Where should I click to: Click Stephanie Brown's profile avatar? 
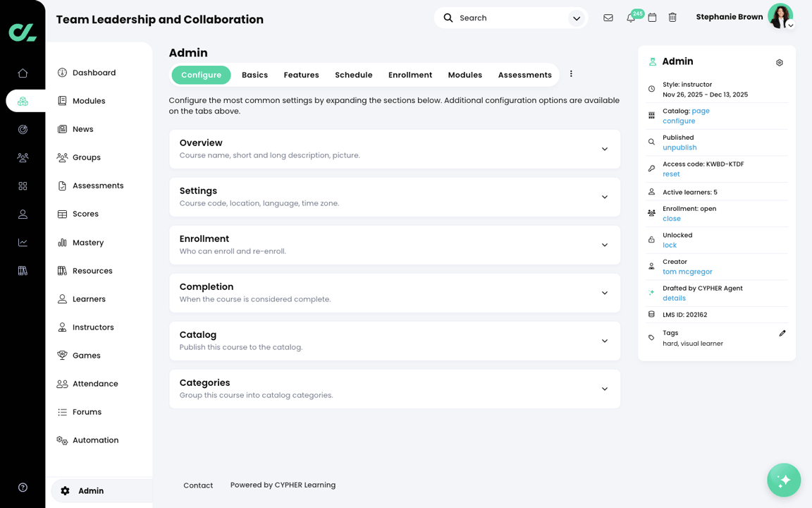pos(780,17)
